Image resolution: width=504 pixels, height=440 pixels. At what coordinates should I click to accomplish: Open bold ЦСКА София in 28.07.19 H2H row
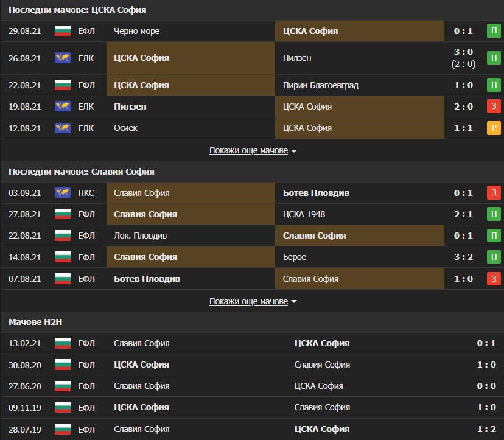[322, 429]
